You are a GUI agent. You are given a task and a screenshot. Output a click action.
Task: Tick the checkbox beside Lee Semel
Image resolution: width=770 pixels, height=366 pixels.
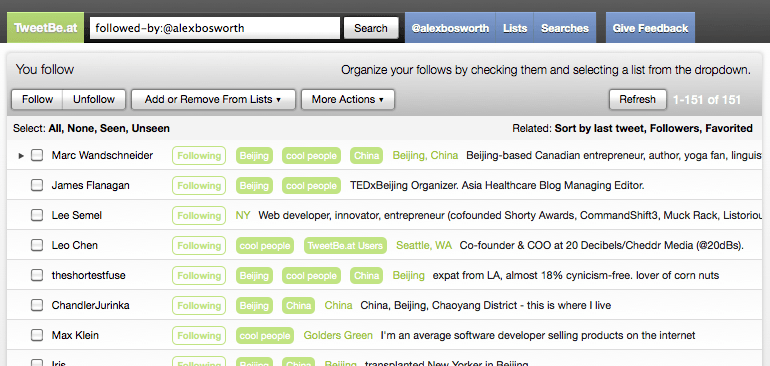click(x=37, y=216)
